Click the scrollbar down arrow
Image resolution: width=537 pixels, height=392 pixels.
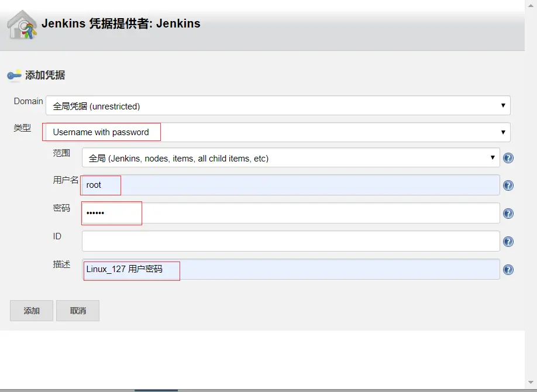(x=531, y=383)
